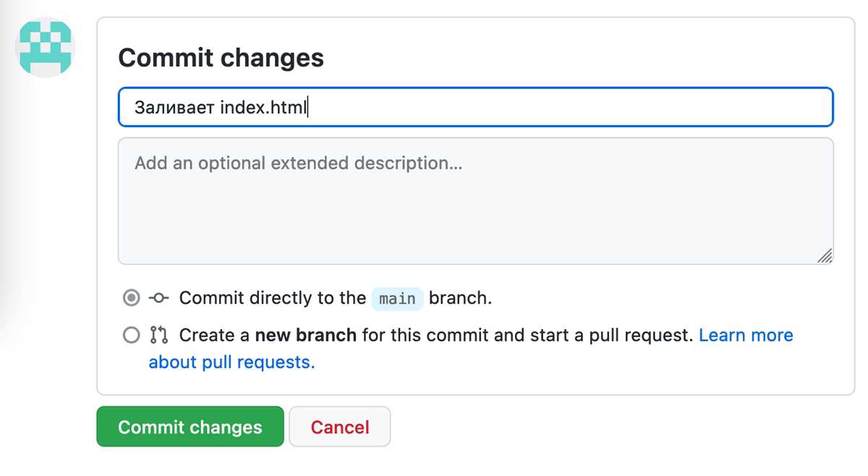Screen dimensions: 868x476
Task: Focus the commit message field 'Заливает index.html'
Action: click(x=476, y=107)
